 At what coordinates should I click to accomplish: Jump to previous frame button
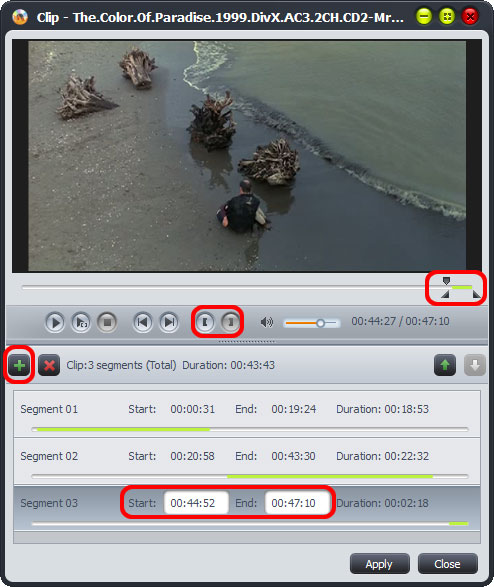pyautogui.click(x=143, y=322)
